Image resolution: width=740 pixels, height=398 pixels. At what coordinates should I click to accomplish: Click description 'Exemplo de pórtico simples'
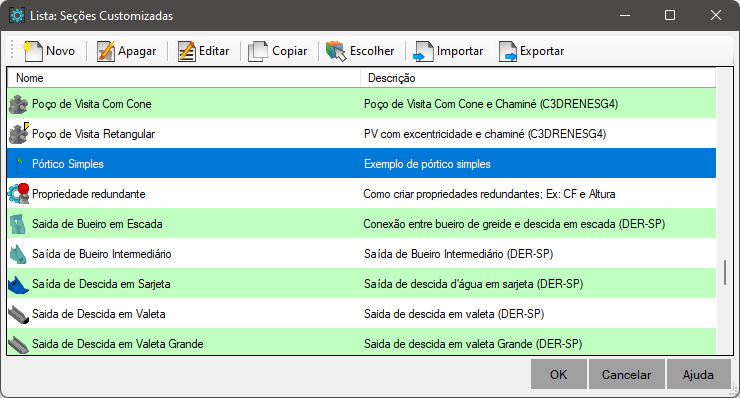(427, 164)
